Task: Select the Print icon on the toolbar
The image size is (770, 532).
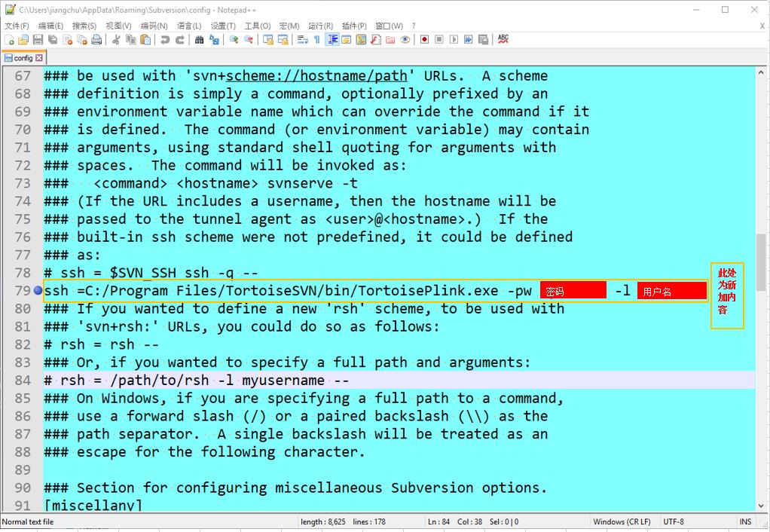Action: (x=98, y=39)
